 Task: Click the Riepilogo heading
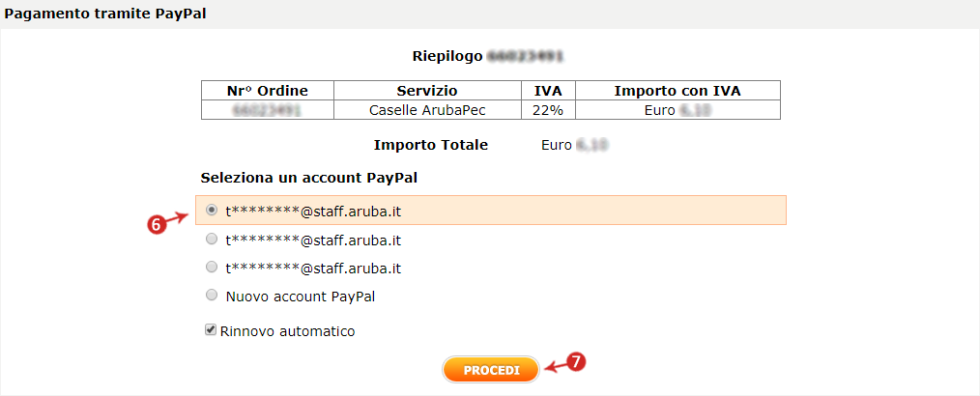tap(447, 57)
